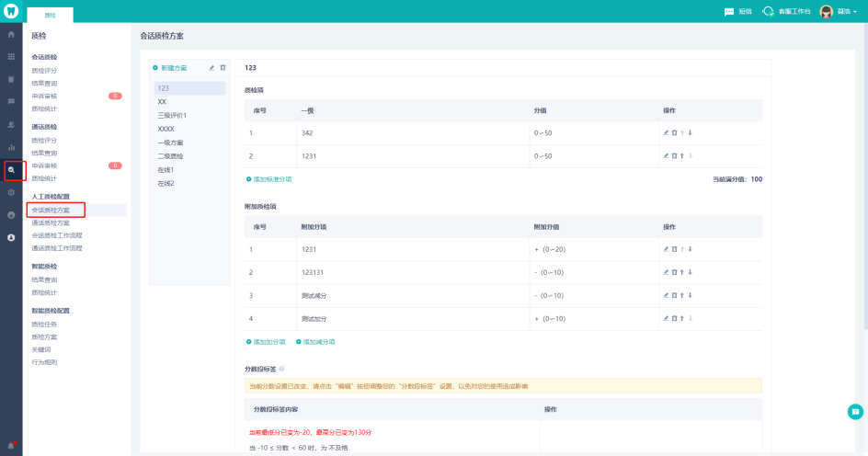This screenshot has width=868, height=456.
Task: Edit the 342 quality item row
Action: pyautogui.click(x=666, y=132)
